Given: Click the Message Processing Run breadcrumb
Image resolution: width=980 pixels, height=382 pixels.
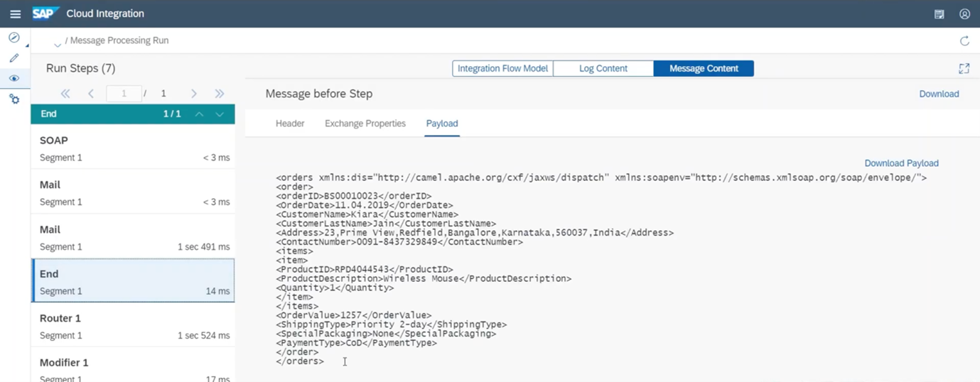Looking at the screenshot, I should point(119,40).
